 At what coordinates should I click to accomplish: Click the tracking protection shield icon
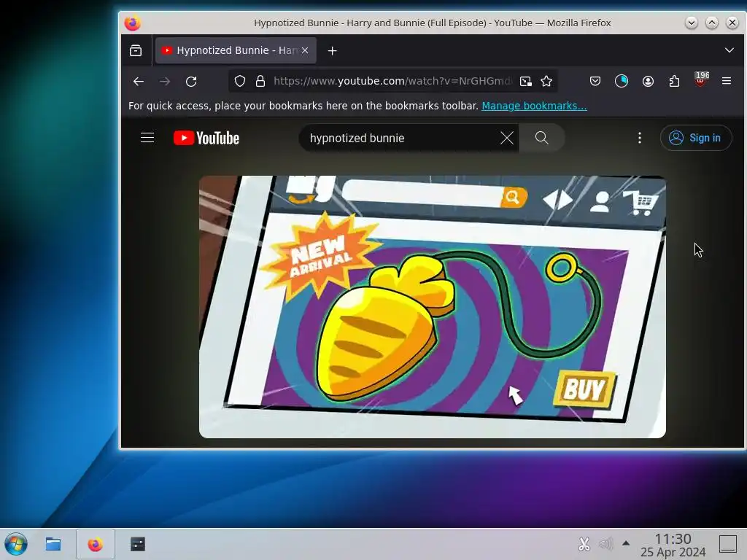click(x=240, y=82)
